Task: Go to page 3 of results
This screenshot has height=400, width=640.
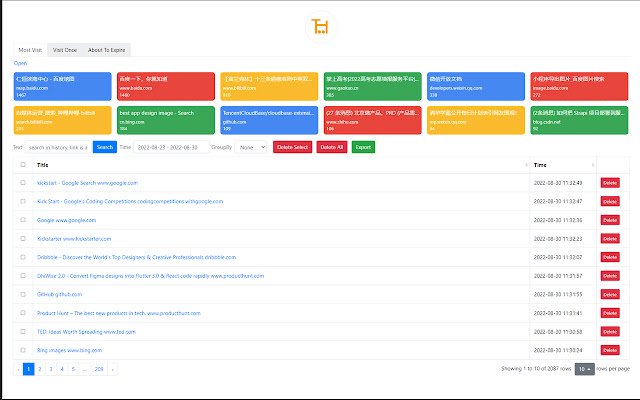Action: 51,369
